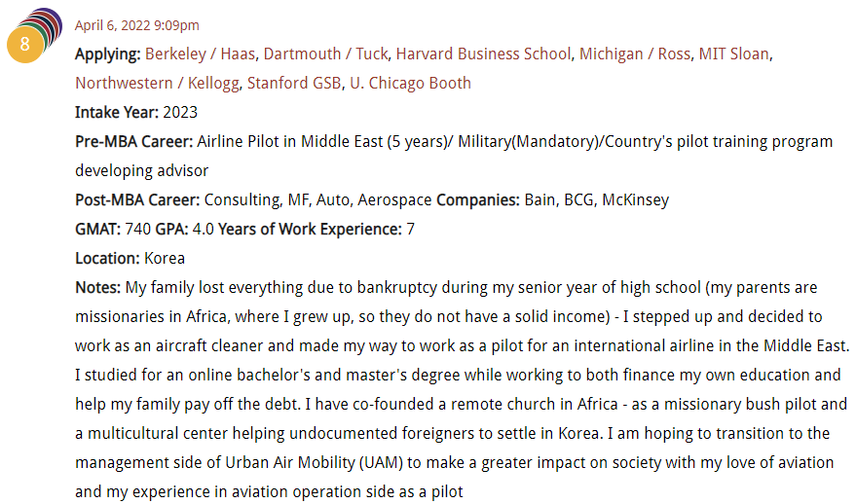Click the Years of Work Experience label
The image size is (856, 504).
(x=310, y=230)
